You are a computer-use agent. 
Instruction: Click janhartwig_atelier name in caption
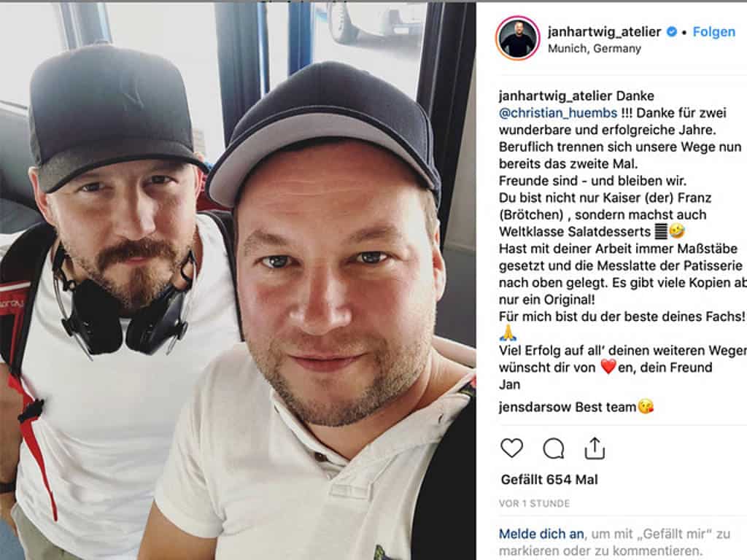point(555,96)
